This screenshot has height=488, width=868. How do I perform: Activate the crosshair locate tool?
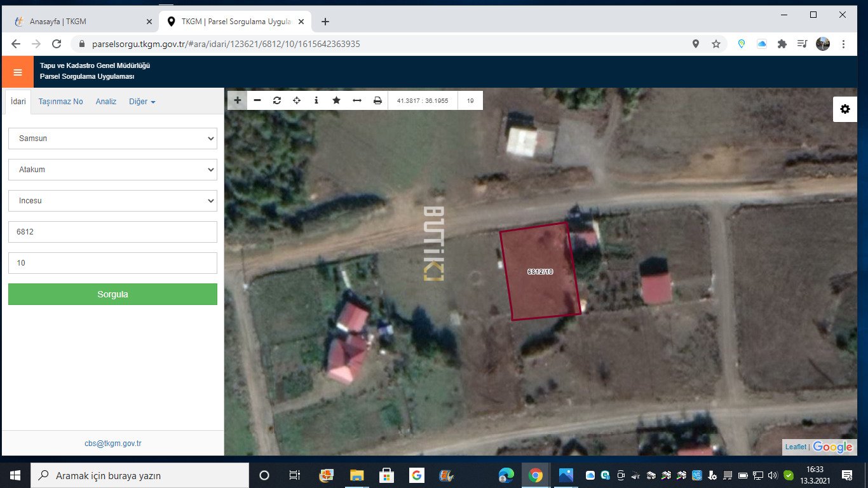click(x=297, y=100)
